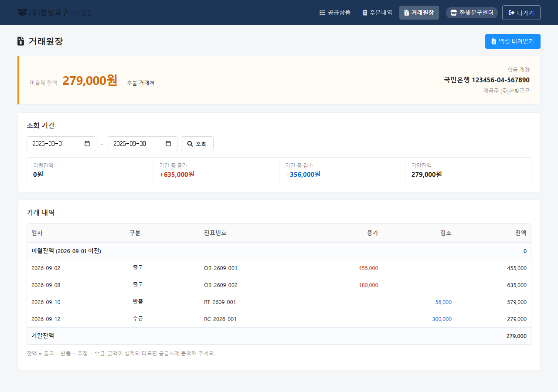The height and width of the screenshot is (392, 558).
Task: Open calendar picker for start date 2026-09-01
Action: coord(87,144)
